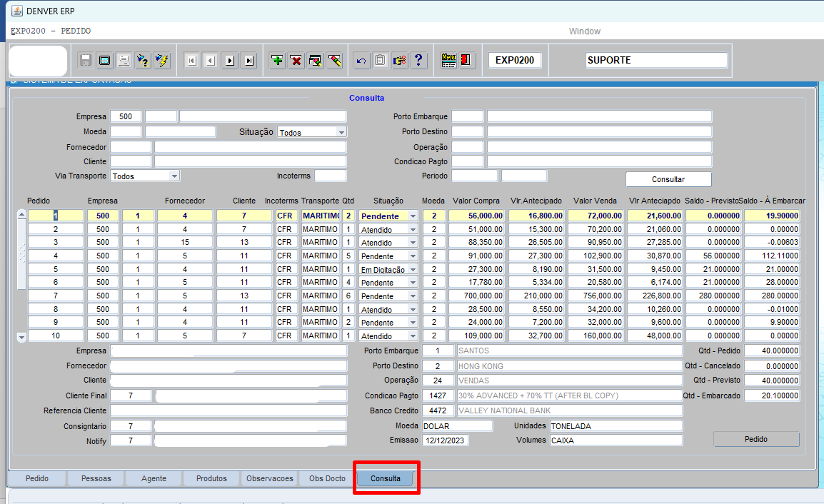The image size is (824, 504).
Task: Open the Via Transporte dropdown
Action: click(x=174, y=176)
